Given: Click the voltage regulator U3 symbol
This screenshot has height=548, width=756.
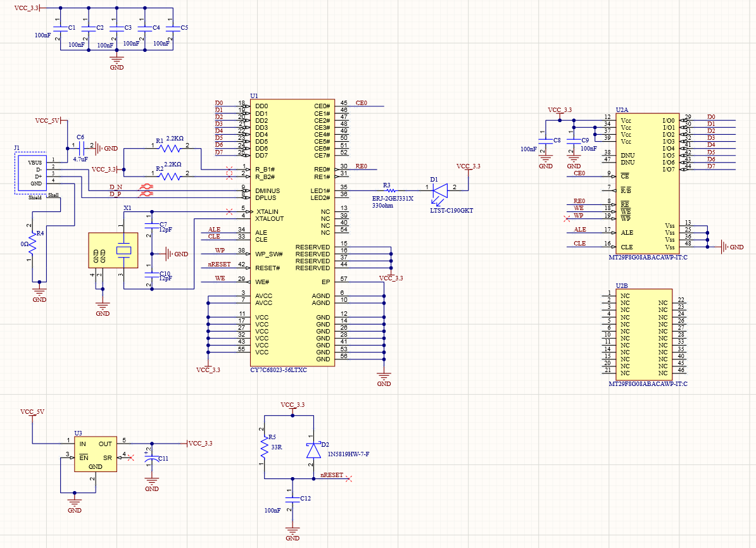Looking at the screenshot, I should (95, 452).
